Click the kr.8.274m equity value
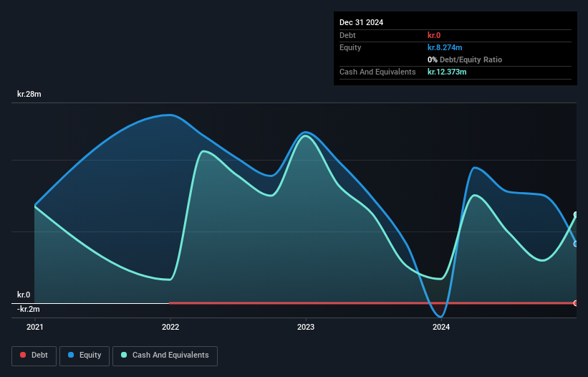588x377 pixels. [445, 47]
